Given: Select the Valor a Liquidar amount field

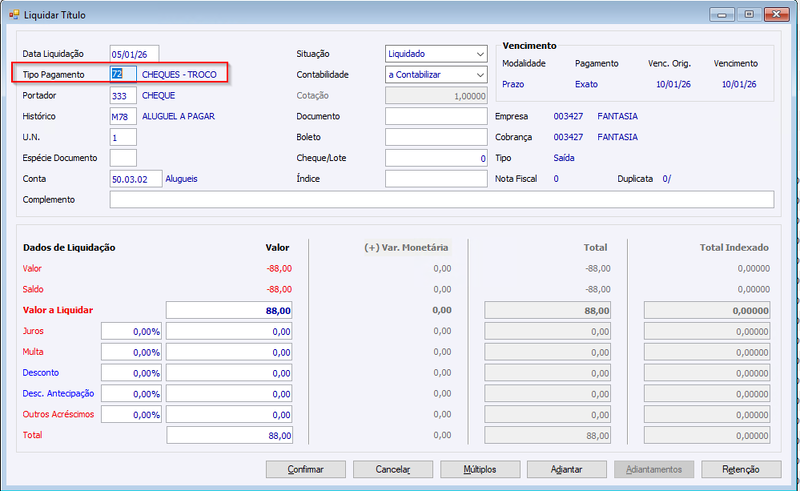Looking at the screenshot, I should click(229, 310).
